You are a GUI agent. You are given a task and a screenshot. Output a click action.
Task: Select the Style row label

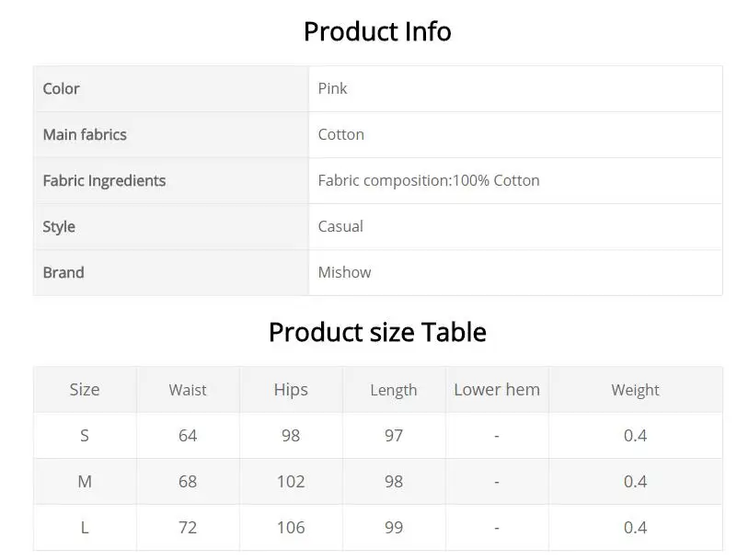click(x=59, y=226)
